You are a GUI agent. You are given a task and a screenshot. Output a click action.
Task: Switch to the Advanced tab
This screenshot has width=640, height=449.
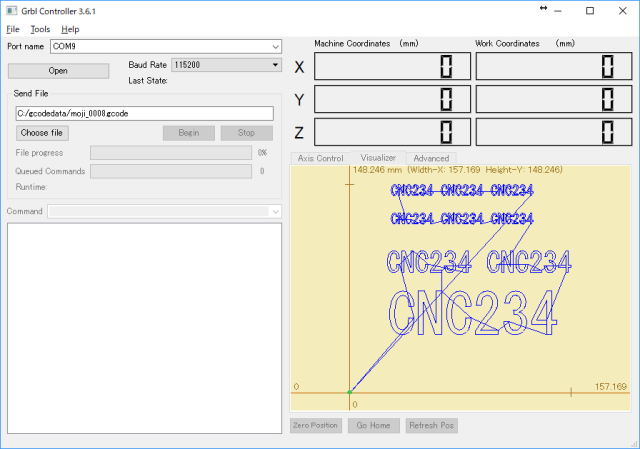(x=431, y=158)
